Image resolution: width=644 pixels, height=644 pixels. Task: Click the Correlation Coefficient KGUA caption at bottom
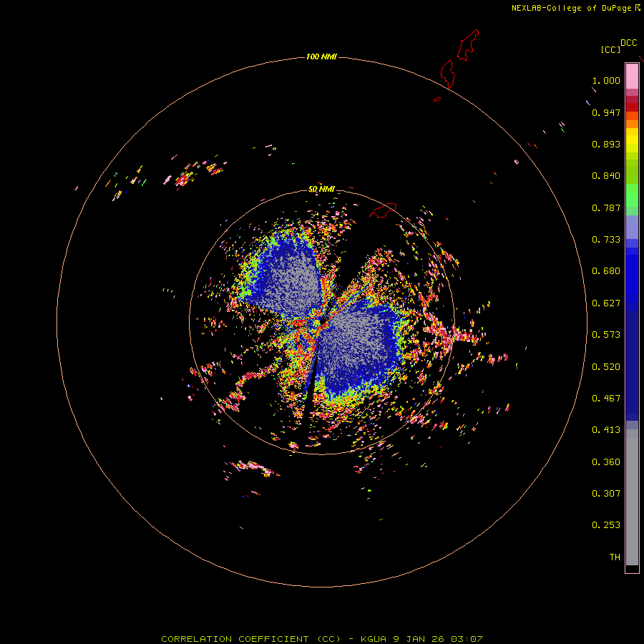point(321,639)
